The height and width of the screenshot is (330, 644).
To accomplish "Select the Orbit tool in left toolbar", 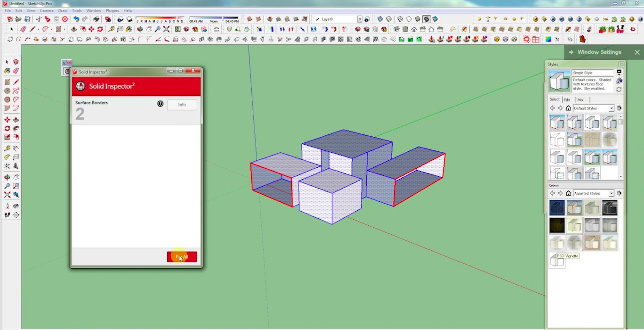I will 7,177.
